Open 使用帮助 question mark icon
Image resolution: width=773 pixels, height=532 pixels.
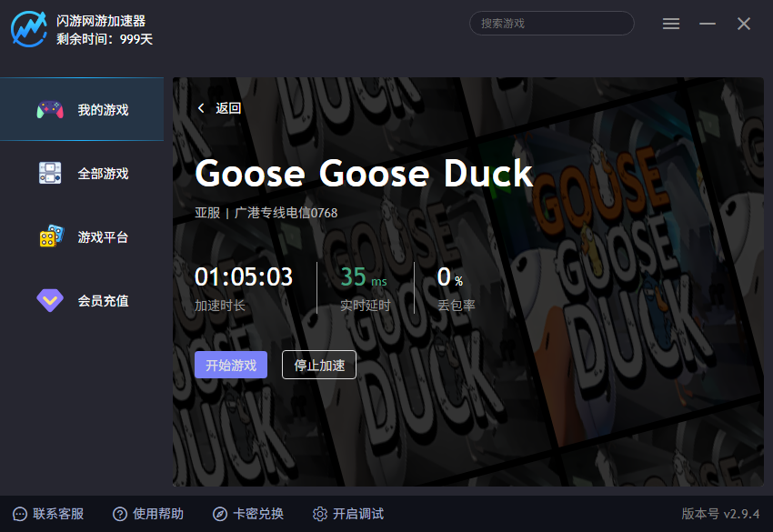(x=120, y=515)
